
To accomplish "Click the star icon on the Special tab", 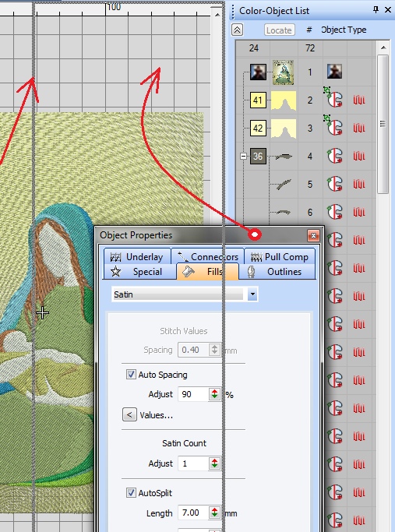I will pyautogui.click(x=116, y=271).
